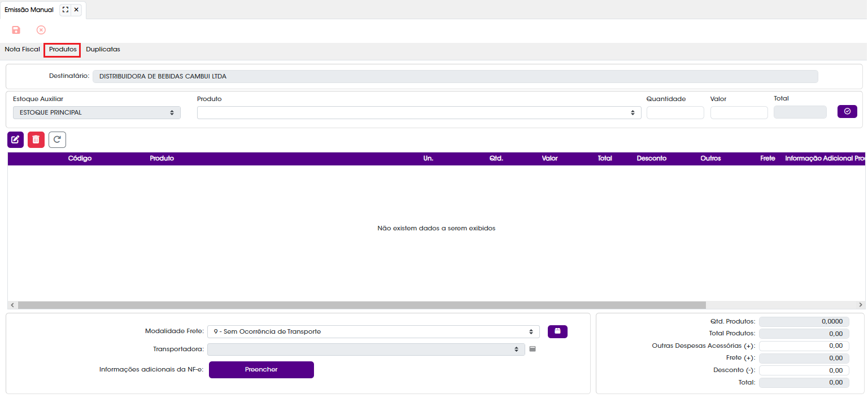868x402 pixels.
Task: Click the purple button beside Modalidade Frete
Action: [x=557, y=331]
